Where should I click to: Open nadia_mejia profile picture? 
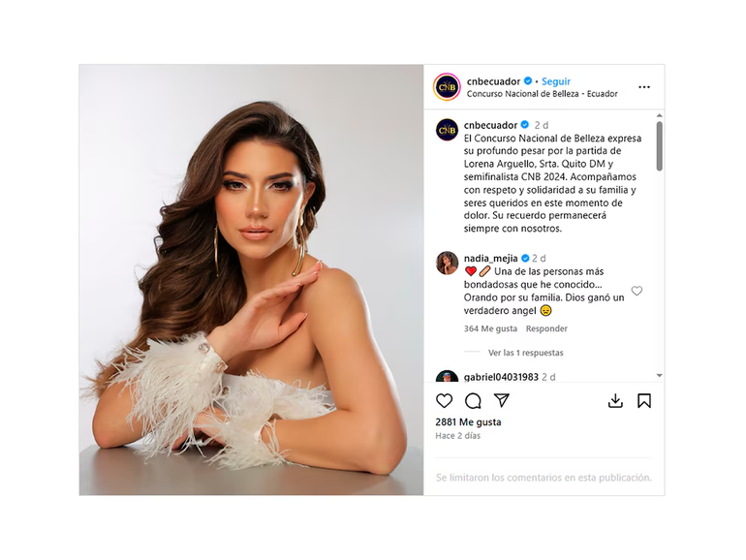(447, 264)
